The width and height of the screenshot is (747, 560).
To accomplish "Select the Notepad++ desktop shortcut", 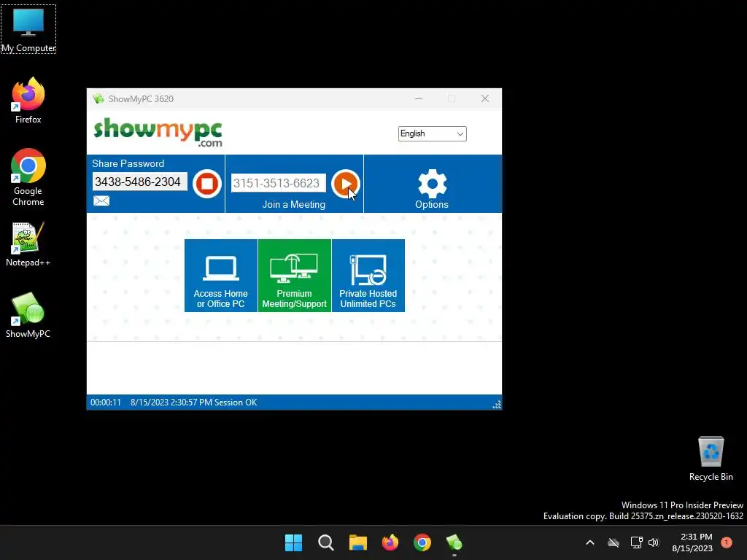I will [28, 244].
